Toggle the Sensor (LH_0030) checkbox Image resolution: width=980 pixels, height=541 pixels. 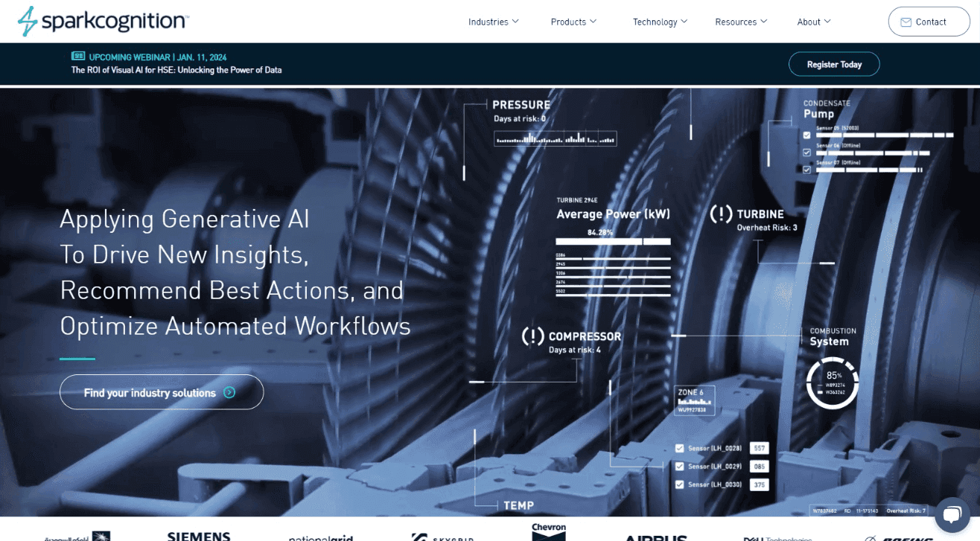coord(679,484)
